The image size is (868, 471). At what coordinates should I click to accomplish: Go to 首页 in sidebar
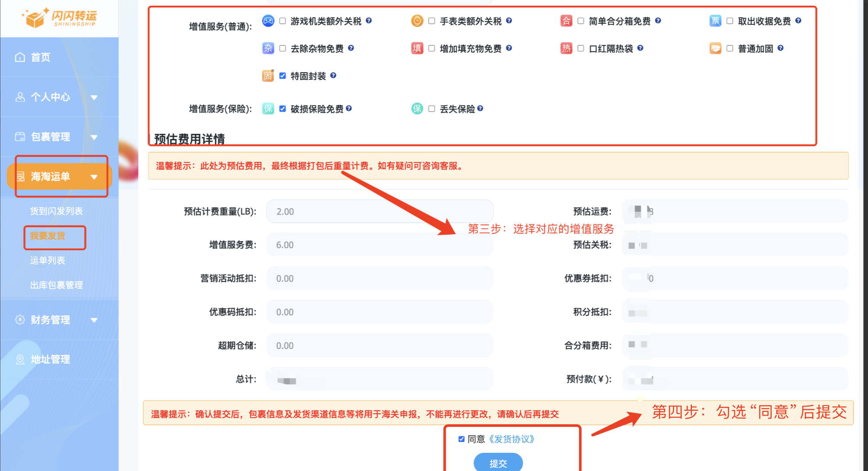tap(40, 57)
